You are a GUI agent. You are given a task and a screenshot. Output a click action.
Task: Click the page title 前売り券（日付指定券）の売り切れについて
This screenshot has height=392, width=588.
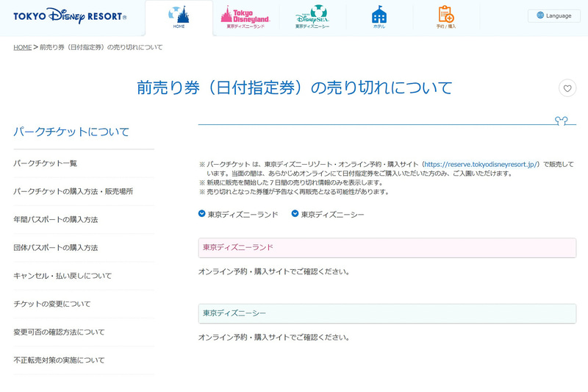point(295,88)
